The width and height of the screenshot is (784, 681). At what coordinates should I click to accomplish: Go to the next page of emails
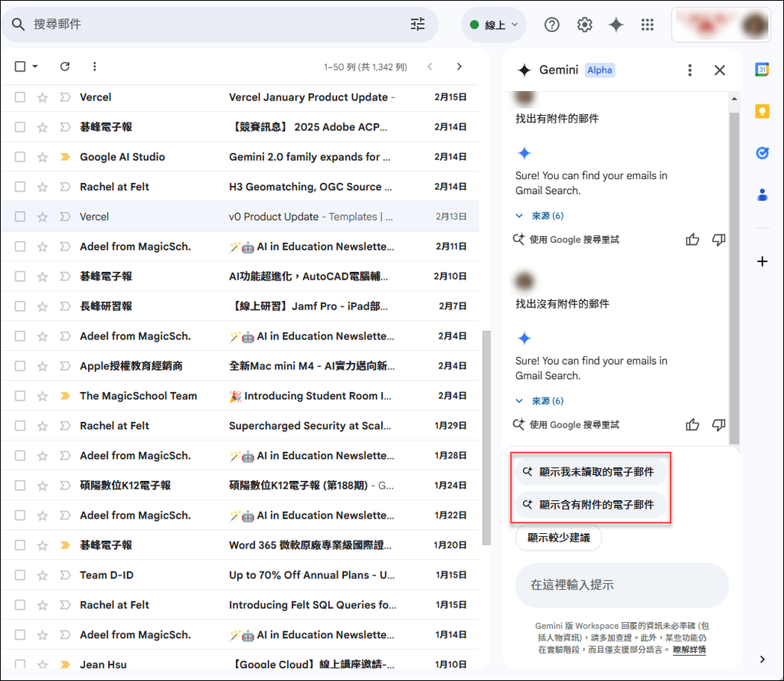click(x=459, y=67)
